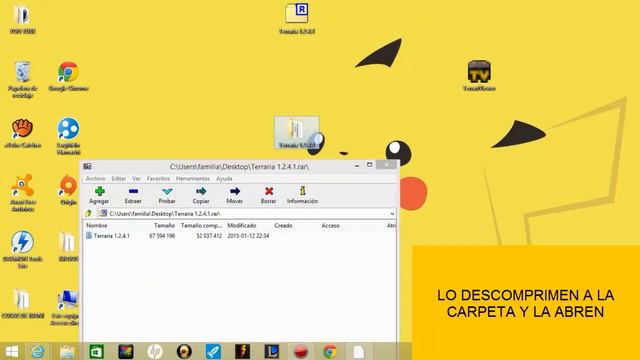
Task: Sort by the Acceso column header
Action: click(331, 225)
